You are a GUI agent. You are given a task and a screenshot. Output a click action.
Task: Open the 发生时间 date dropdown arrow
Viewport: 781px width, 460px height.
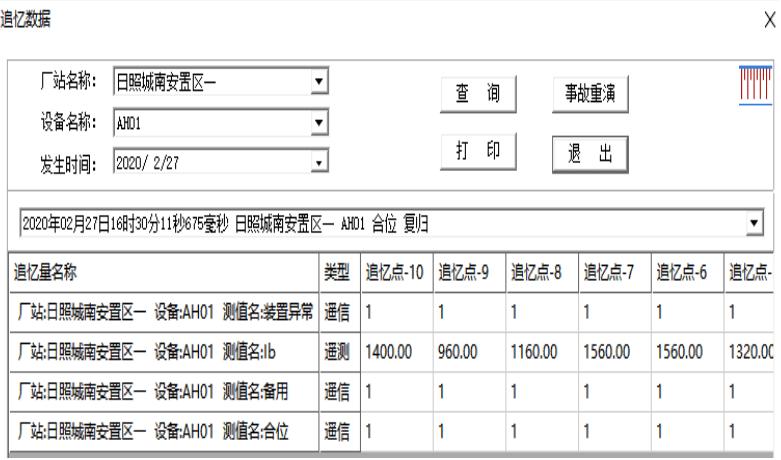319,162
